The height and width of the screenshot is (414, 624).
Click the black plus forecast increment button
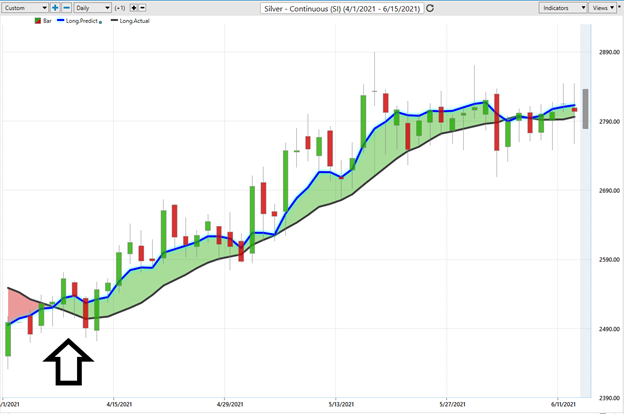click(x=133, y=7)
